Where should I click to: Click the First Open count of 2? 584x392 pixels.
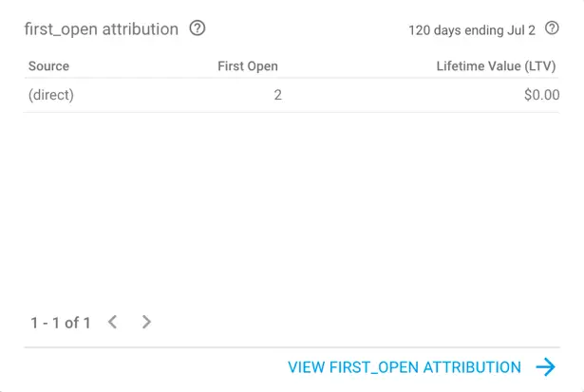pyautogui.click(x=277, y=95)
